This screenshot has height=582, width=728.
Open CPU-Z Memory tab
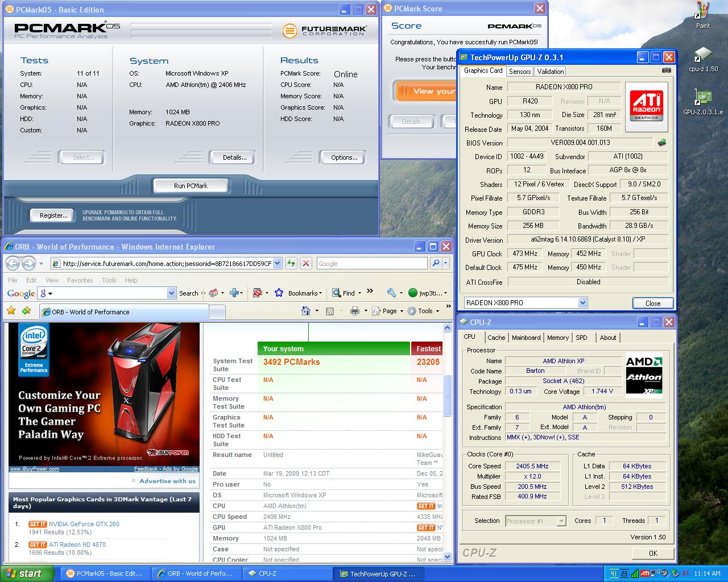[x=558, y=338]
